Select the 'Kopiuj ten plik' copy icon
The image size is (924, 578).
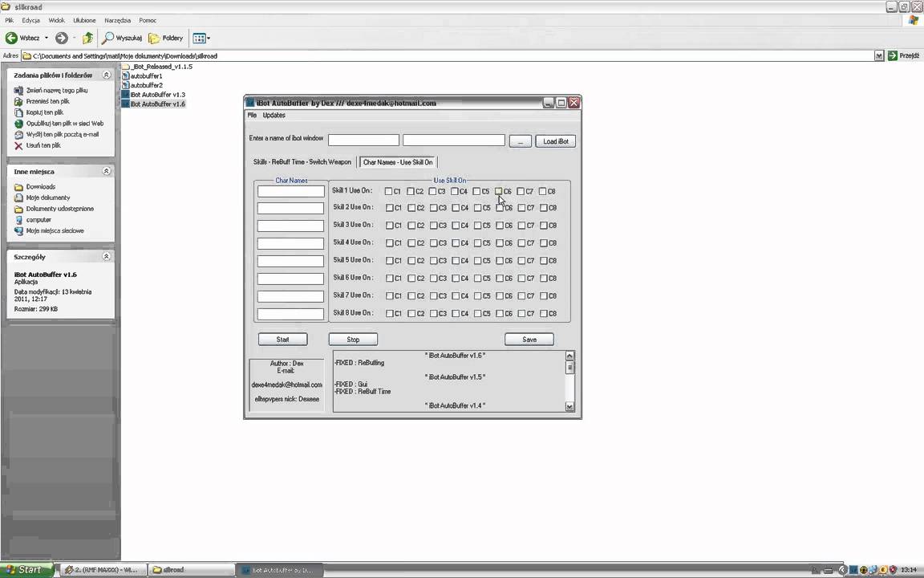pyautogui.click(x=19, y=112)
